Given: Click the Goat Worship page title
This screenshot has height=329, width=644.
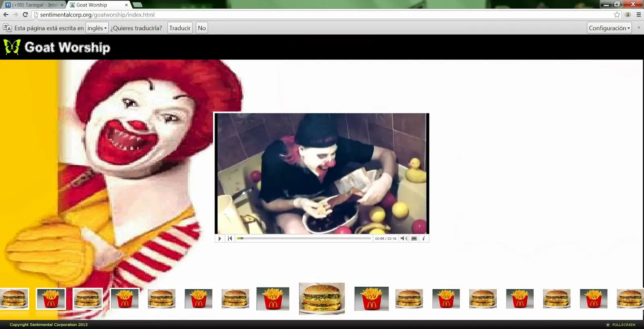Looking at the screenshot, I should (67, 47).
